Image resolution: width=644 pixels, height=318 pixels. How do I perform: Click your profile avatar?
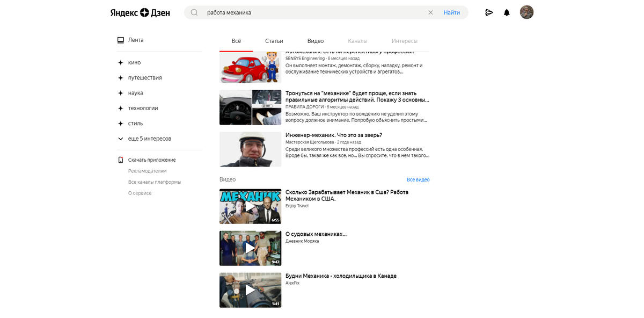click(526, 12)
